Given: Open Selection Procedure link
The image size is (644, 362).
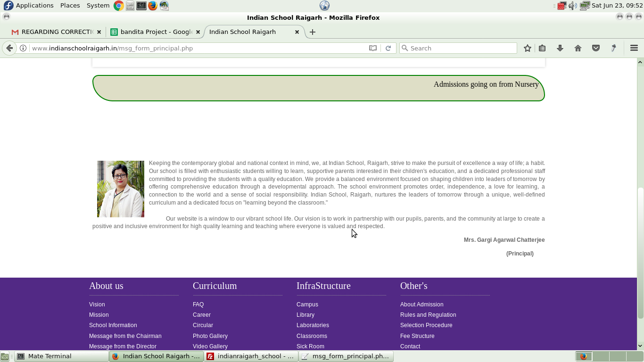Looking at the screenshot, I should (x=426, y=325).
